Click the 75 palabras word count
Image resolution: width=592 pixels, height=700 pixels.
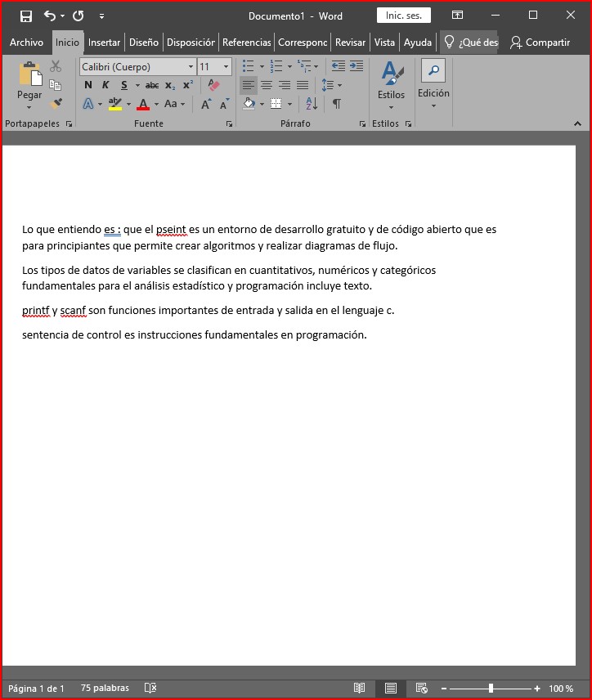pos(105,689)
